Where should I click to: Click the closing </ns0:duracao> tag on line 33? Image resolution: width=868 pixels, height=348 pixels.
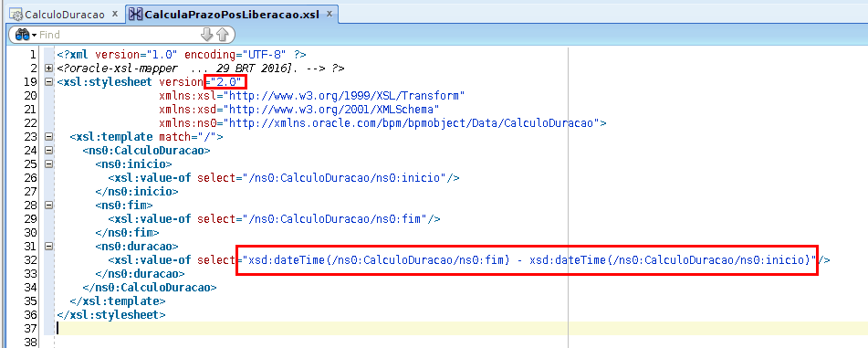[x=140, y=273]
